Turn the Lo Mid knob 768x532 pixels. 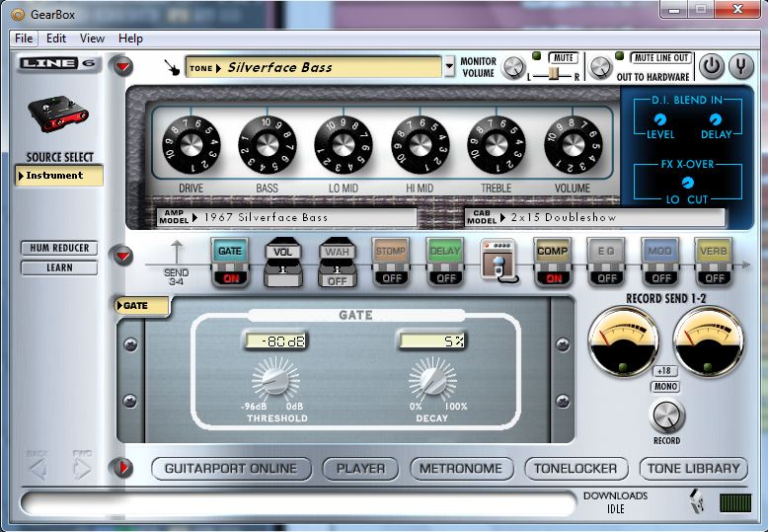click(344, 145)
